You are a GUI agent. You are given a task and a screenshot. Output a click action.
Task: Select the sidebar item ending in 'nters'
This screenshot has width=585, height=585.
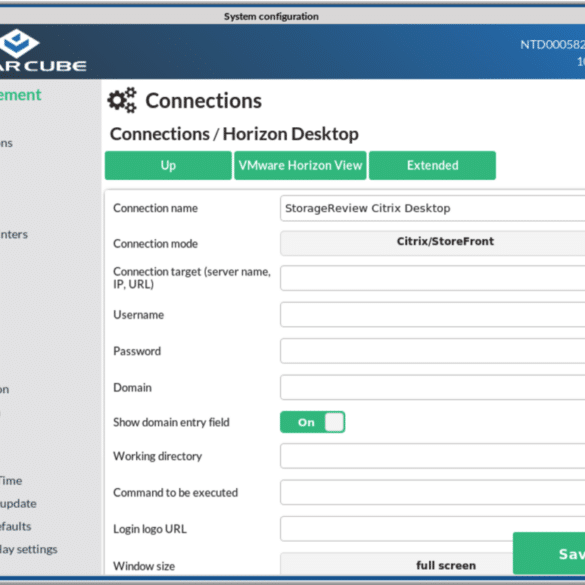click(14, 234)
